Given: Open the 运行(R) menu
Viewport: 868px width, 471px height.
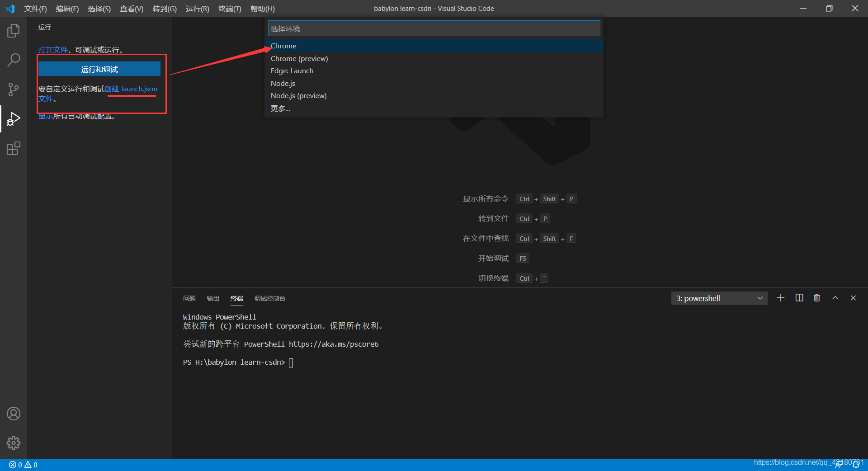Looking at the screenshot, I should pyautogui.click(x=198, y=9).
